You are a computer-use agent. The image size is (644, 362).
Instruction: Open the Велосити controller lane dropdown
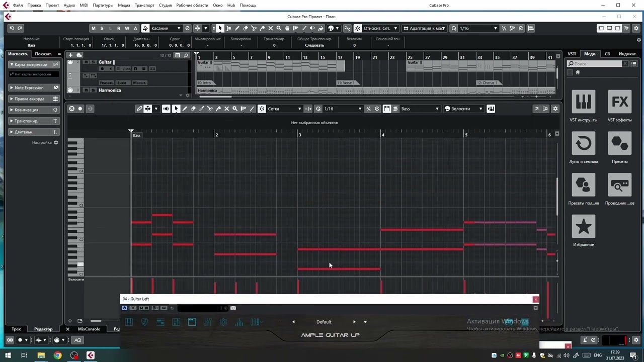tap(463, 109)
